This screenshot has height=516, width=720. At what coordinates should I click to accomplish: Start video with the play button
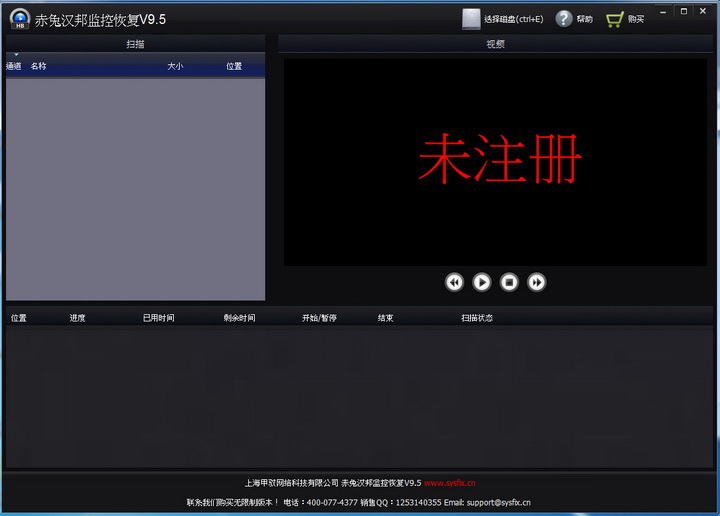482,282
